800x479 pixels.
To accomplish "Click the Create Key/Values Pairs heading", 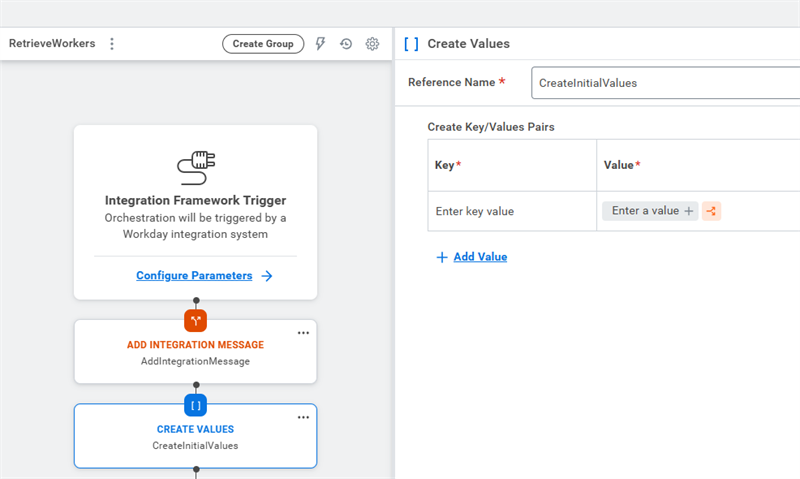I will 491,127.
